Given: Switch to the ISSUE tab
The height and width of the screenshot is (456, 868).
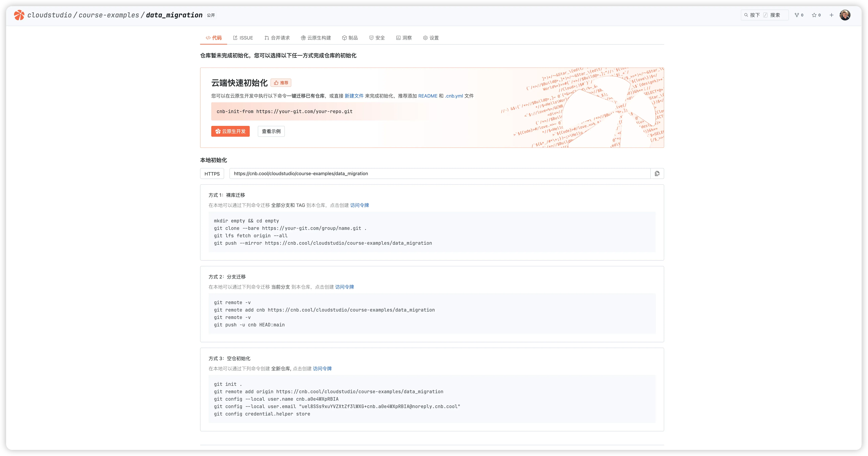Looking at the screenshot, I should (243, 38).
